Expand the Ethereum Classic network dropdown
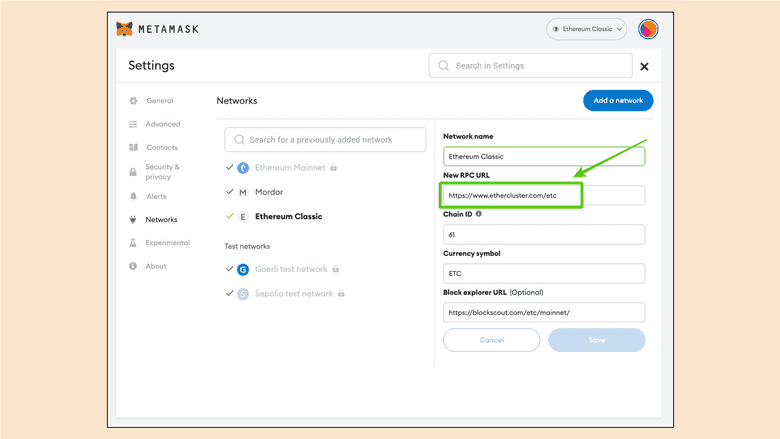The image size is (780, 439). [x=587, y=29]
